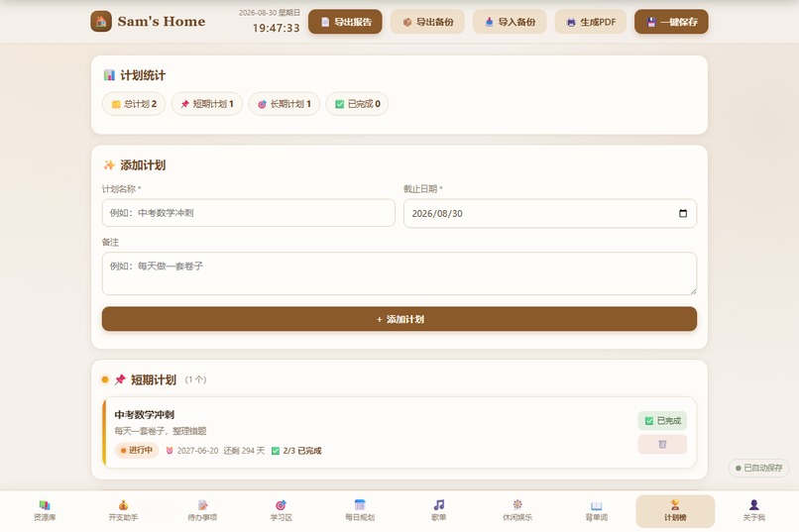The height and width of the screenshot is (532, 799).
Task: Click the 短期计划 1 stat chip
Action: click(207, 104)
